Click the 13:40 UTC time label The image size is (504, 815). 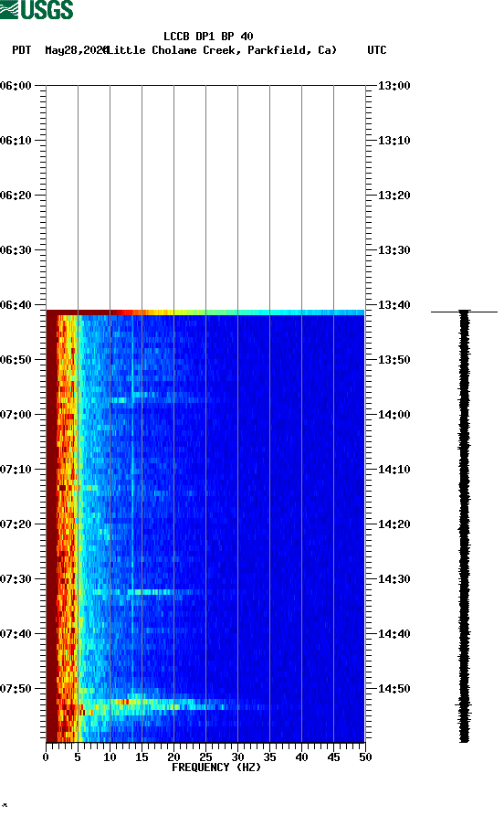click(x=394, y=305)
